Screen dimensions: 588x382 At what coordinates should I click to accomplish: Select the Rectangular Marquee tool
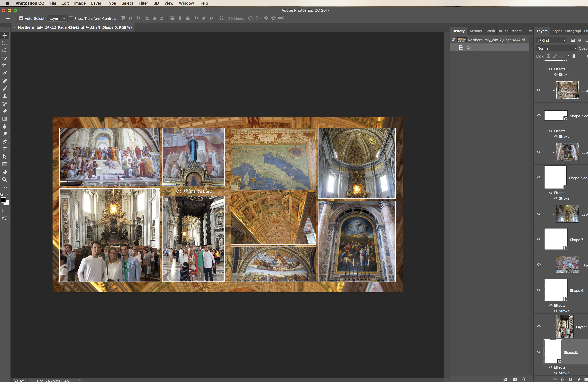[5, 43]
